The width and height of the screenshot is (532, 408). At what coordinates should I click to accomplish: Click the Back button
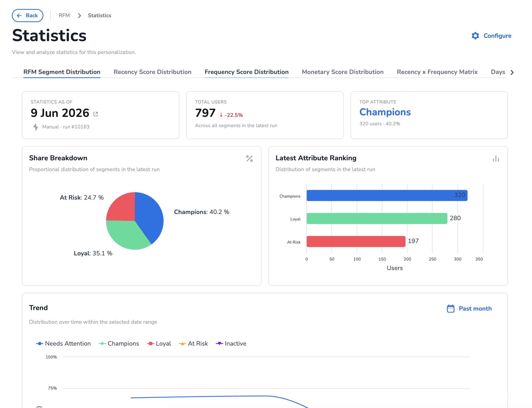[x=27, y=15]
